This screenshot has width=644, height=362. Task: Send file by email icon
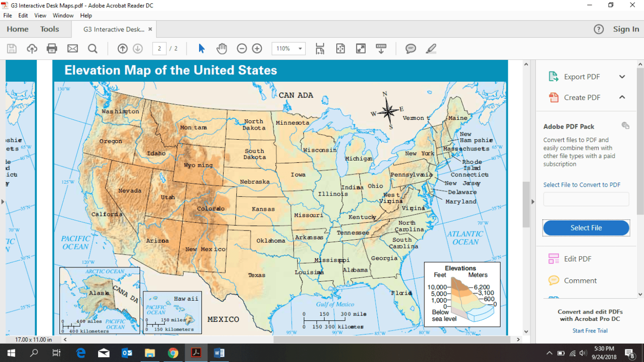pos(72,48)
